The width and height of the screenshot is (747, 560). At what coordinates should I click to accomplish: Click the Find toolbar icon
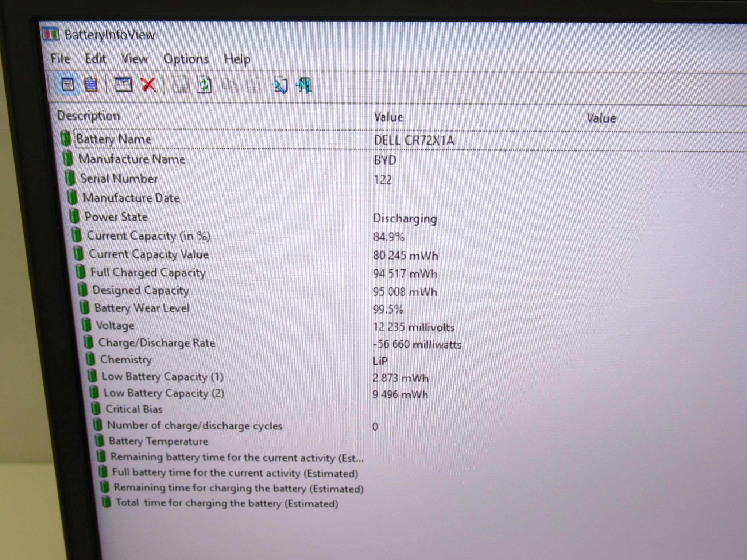pyautogui.click(x=280, y=86)
